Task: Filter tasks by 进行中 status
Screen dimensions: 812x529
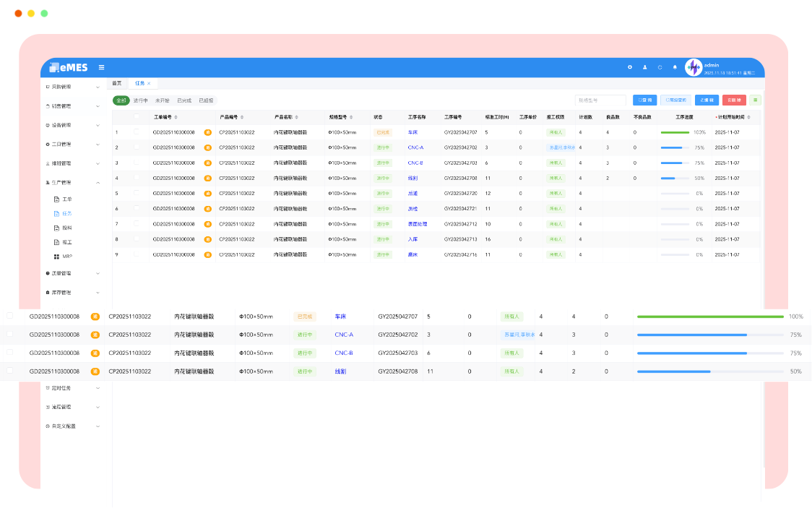Action: [140, 100]
